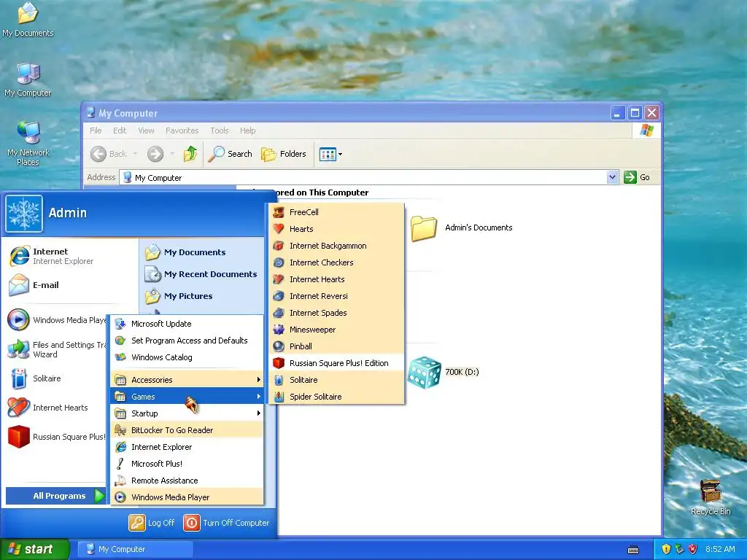Open Remote Assistance

coord(187,481)
